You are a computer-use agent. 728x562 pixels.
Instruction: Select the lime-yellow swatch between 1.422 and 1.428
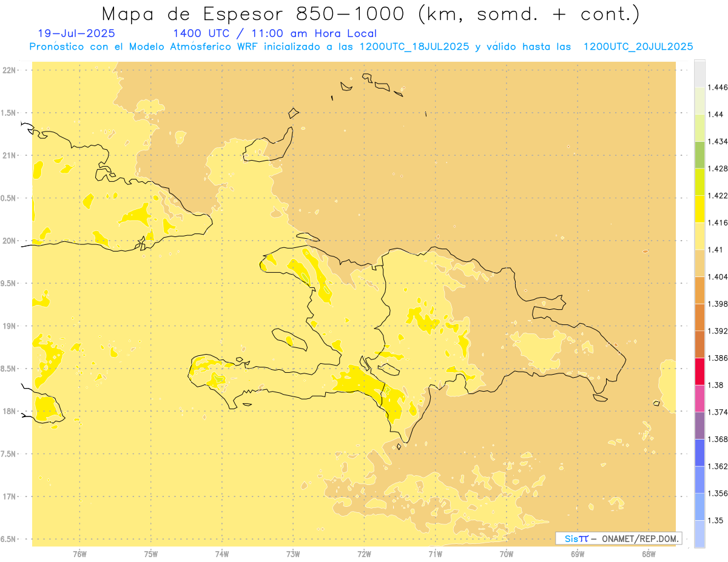point(699,182)
